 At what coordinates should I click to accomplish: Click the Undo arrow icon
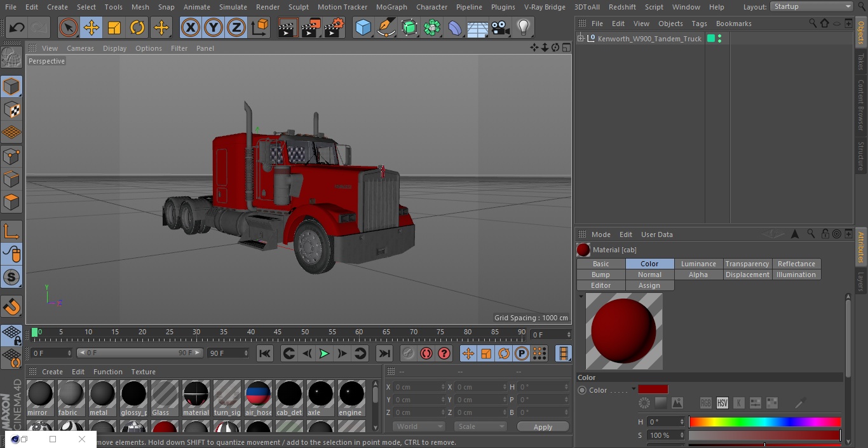tap(17, 27)
